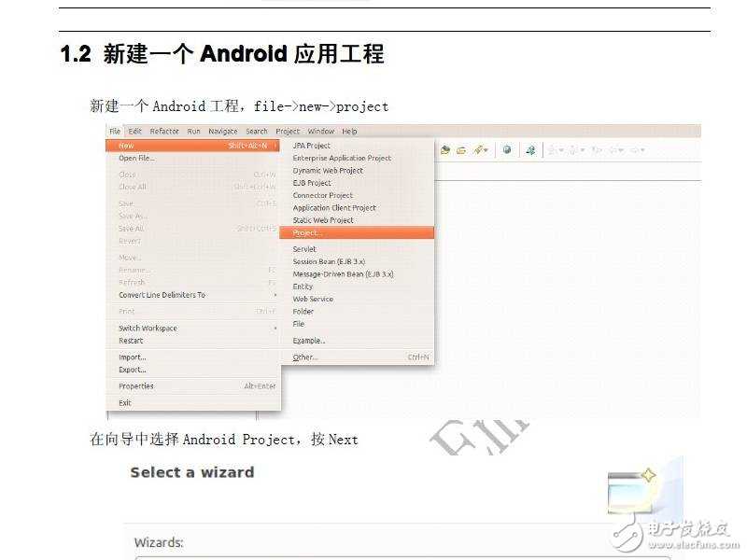Click the Search pencil toolbar icon

tap(478, 150)
